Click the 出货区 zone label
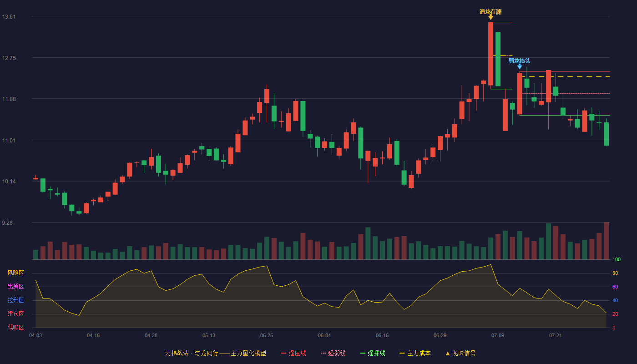Image resolution: width=637 pixels, height=364 pixels. 15,287
